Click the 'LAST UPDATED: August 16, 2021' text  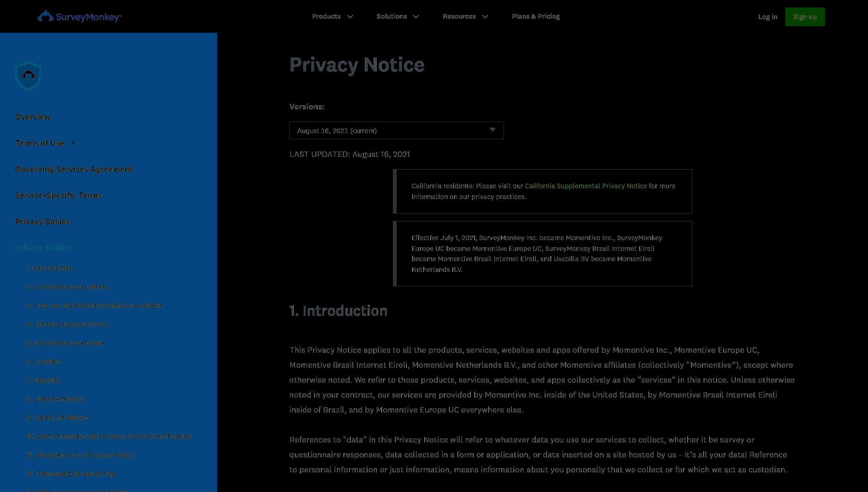coord(349,154)
